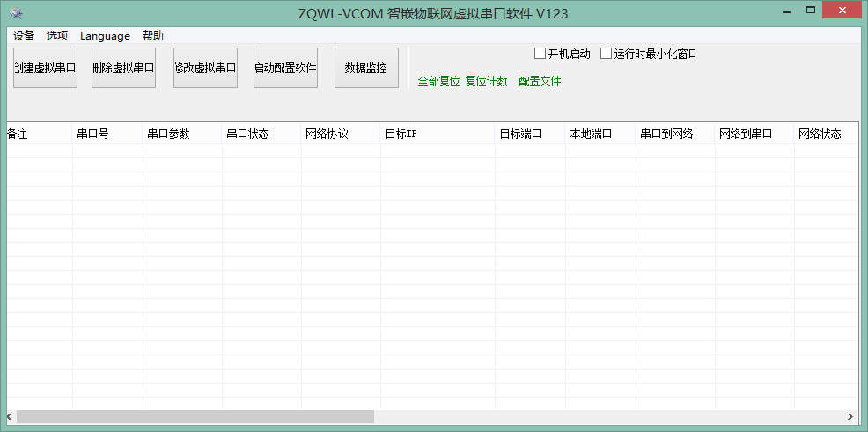Sort by 串口号 column header

(x=107, y=134)
